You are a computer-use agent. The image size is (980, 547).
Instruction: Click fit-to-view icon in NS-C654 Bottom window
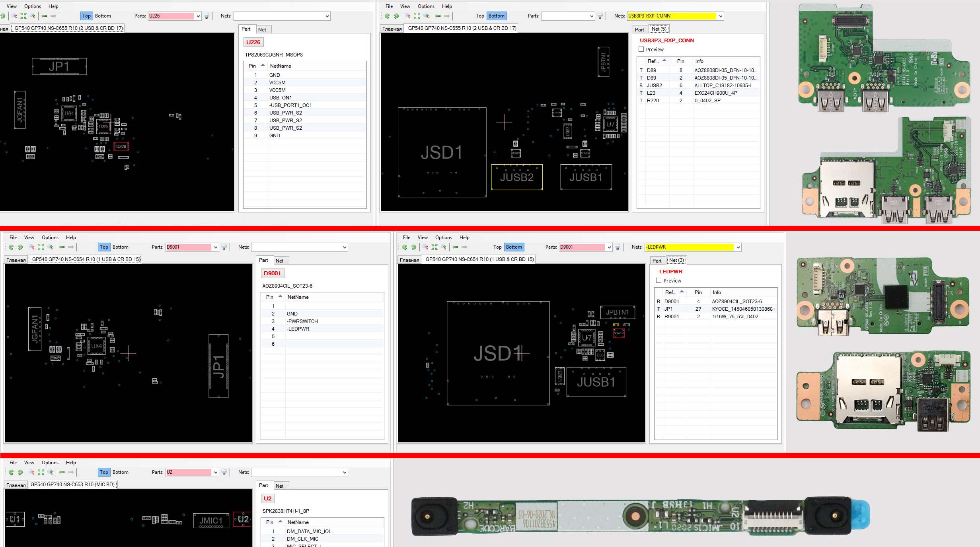(434, 247)
